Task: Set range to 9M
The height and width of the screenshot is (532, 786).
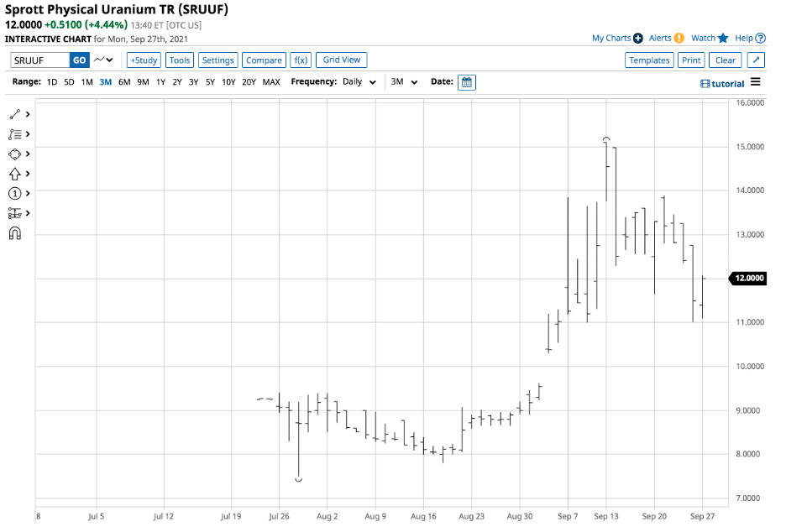Action: 143,82
